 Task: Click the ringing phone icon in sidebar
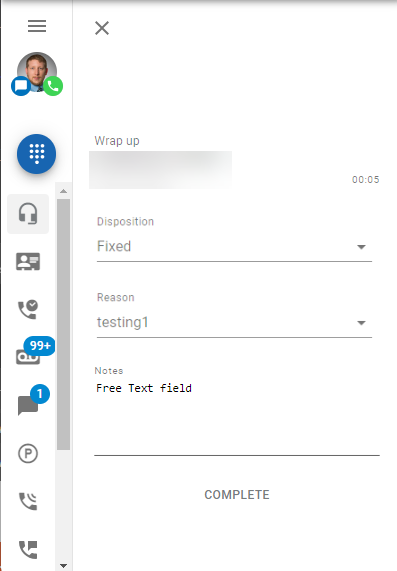(x=28, y=501)
